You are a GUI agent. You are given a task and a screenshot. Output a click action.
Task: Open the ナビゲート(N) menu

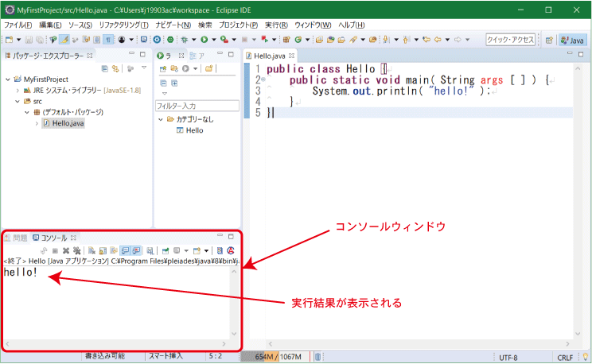tap(173, 25)
